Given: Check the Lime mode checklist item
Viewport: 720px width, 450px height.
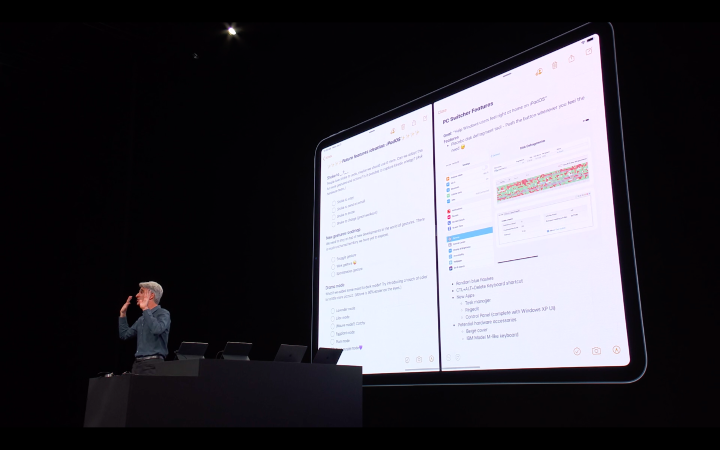Looking at the screenshot, I should (332, 319).
